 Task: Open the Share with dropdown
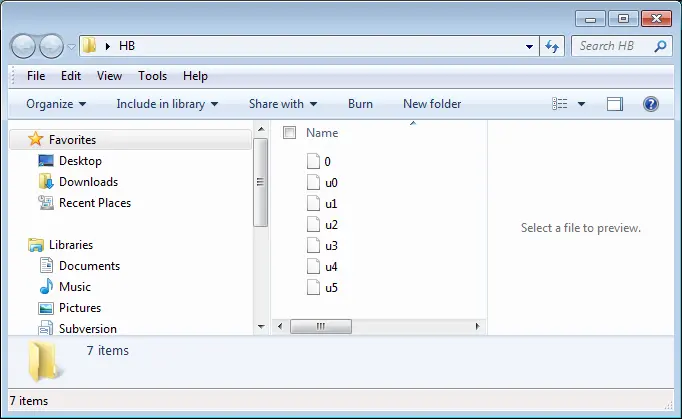pos(282,104)
